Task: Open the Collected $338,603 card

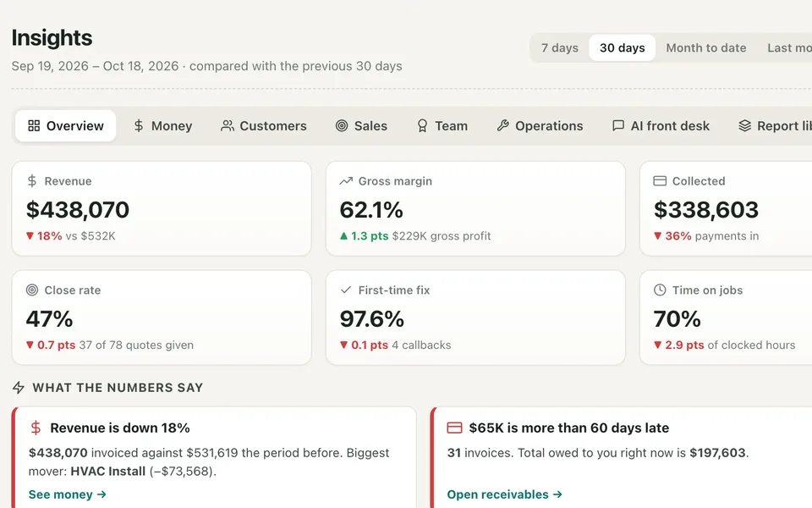Action: (x=726, y=208)
